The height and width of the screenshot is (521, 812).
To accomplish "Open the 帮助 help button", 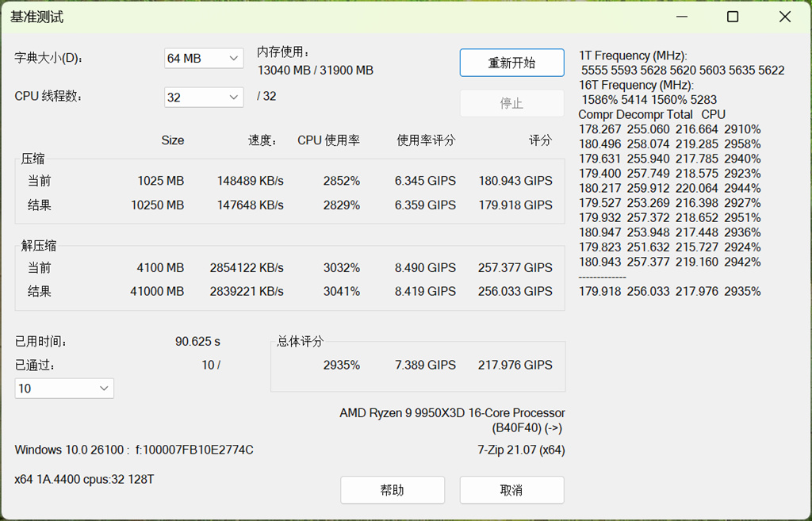I will 393,490.
